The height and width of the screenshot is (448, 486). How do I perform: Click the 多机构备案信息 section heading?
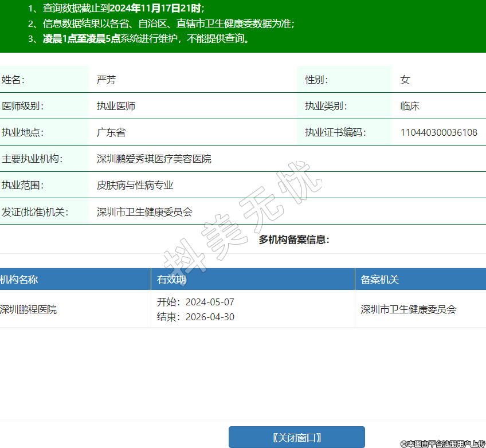coord(294,239)
